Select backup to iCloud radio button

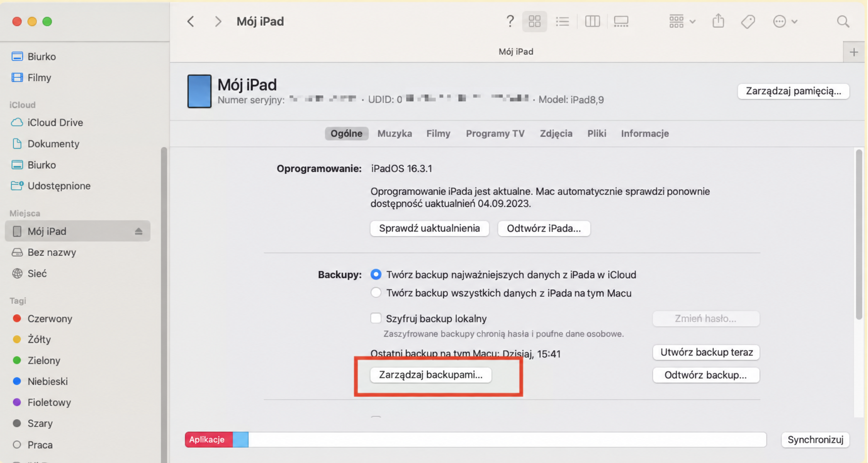point(376,274)
